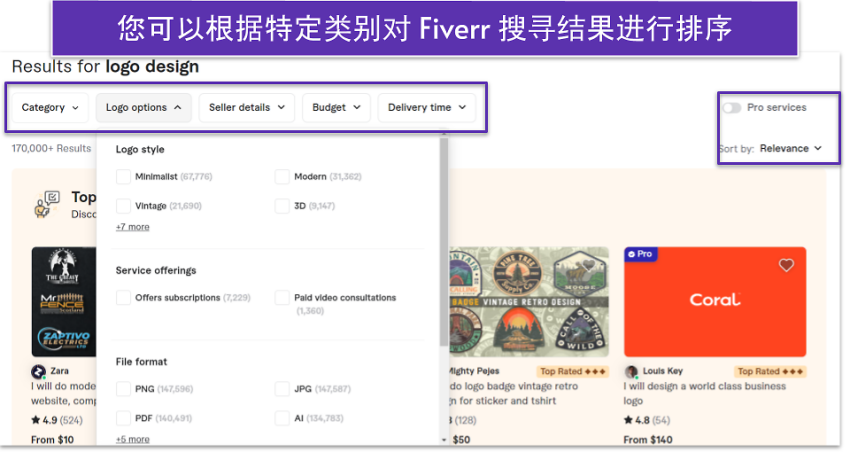Click the 'Logo style' section heading
Image resolution: width=850 pixels, height=452 pixels.
click(x=140, y=150)
